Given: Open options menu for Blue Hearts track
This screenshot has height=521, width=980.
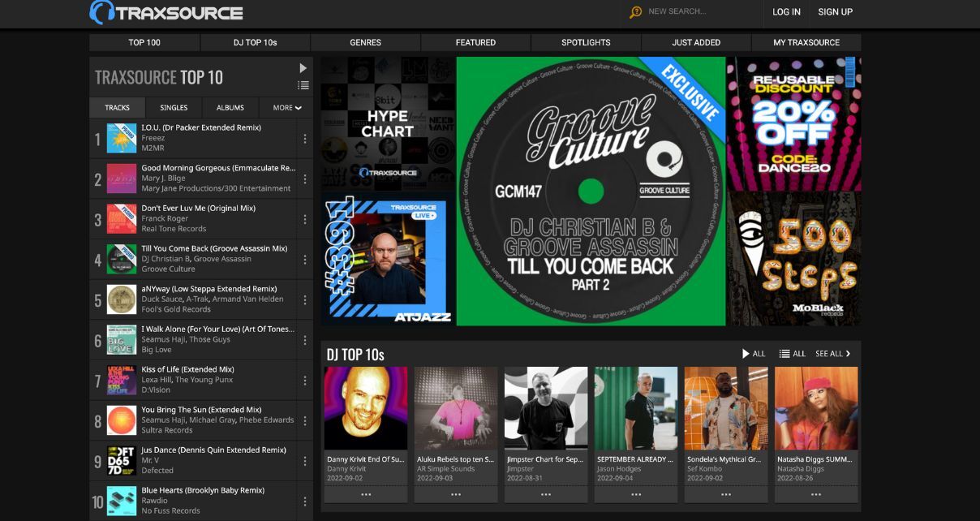Looking at the screenshot, I should (x=305, y=501).
